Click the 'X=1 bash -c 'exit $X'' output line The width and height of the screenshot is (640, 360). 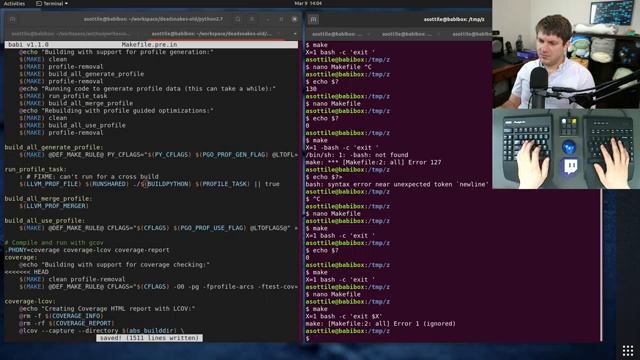point(344,316)
